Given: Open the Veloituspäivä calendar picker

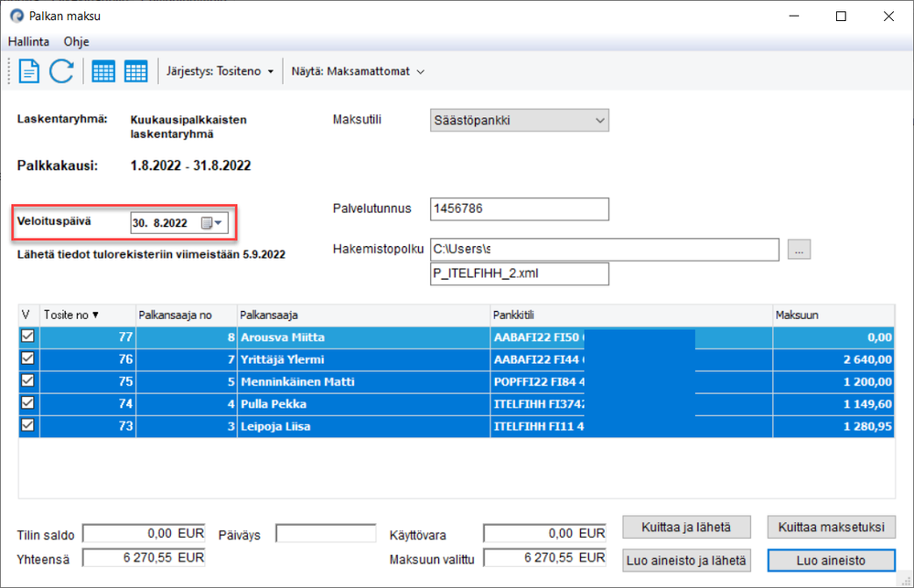Looking at the screenshot, I should click(212, 223).
